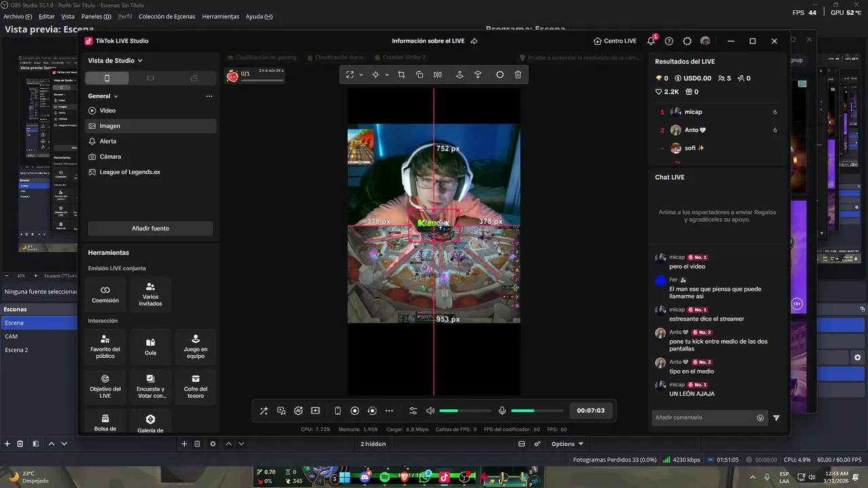Image resolution: width=868 pixels, height=488 pixels.
Task: Open the audio mixer settings sliders icon
Action: click(x=413, y=411)
